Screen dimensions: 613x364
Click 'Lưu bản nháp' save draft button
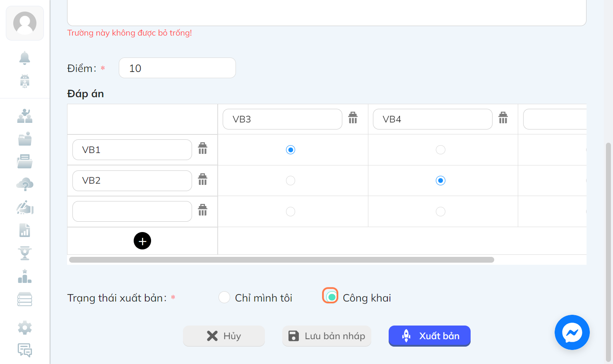click(x=327, y=336)
